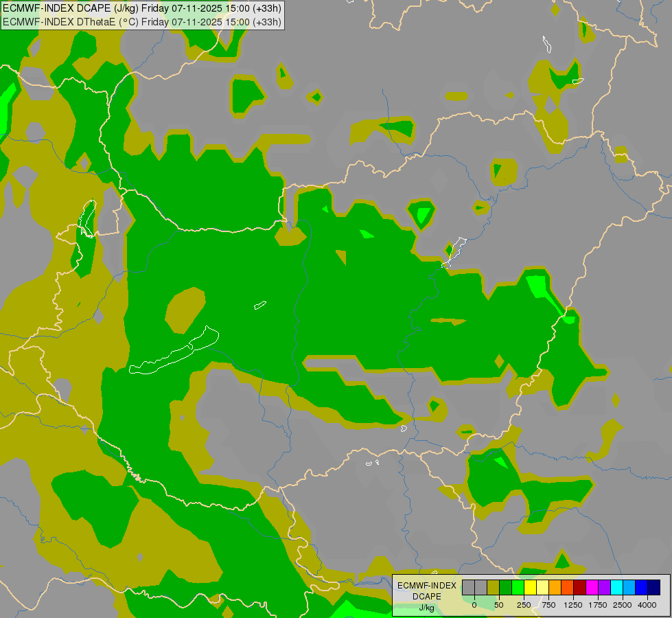Click the pure blue legend swatch
Image resolution: width=672 pixels, height=618 pixels.
(642, 587)
